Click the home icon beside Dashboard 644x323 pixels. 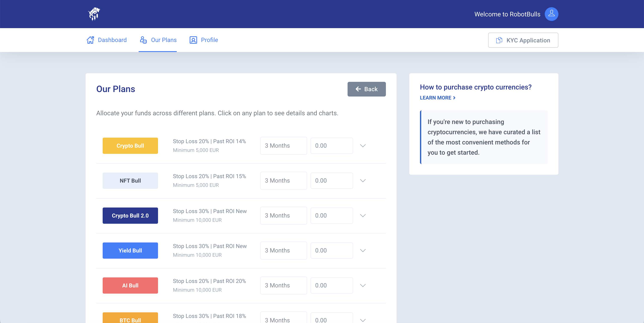coord(91,40)
